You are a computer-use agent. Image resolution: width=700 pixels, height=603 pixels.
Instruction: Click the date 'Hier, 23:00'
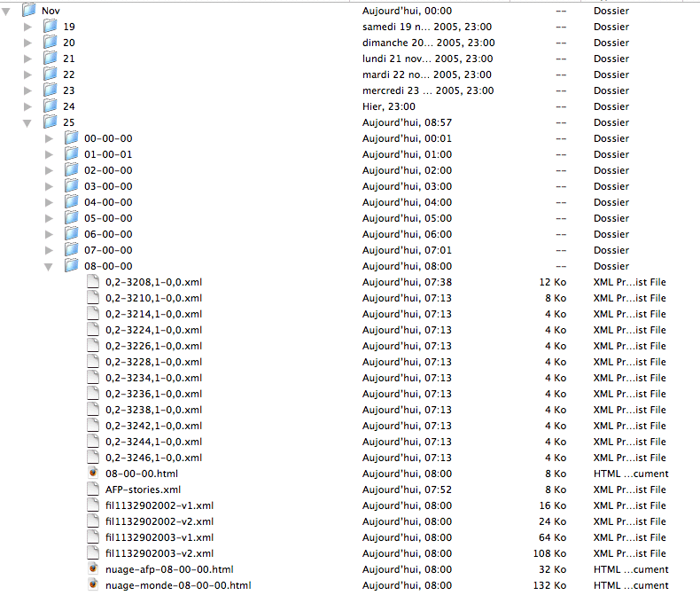pyautogui.click(x=389, y=106)
